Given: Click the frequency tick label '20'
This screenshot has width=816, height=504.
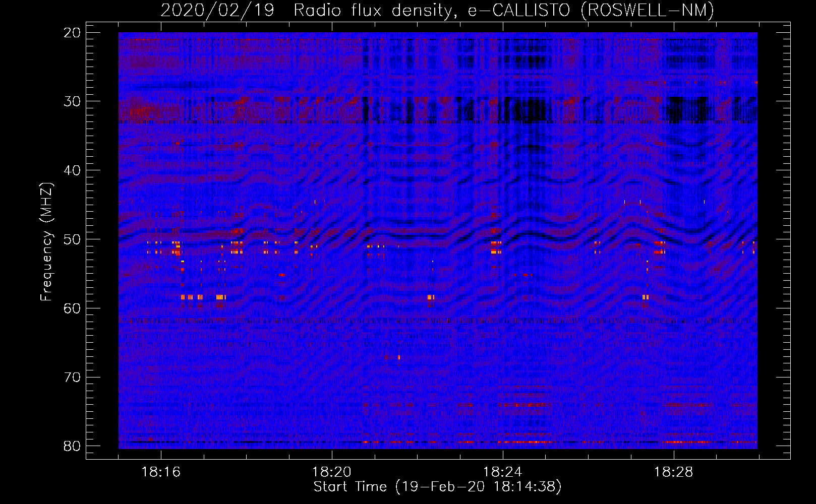Looking at the screenshot, I should (73, 33).
